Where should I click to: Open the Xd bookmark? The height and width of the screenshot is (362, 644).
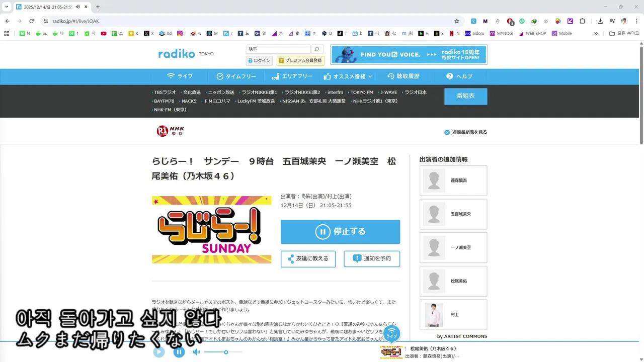point(166,34)
